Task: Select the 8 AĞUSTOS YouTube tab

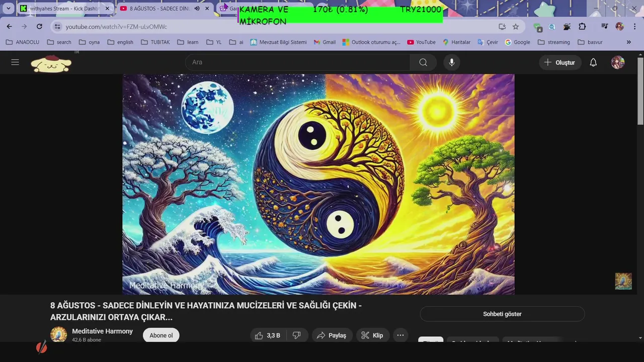Action: tap(159, 9)
